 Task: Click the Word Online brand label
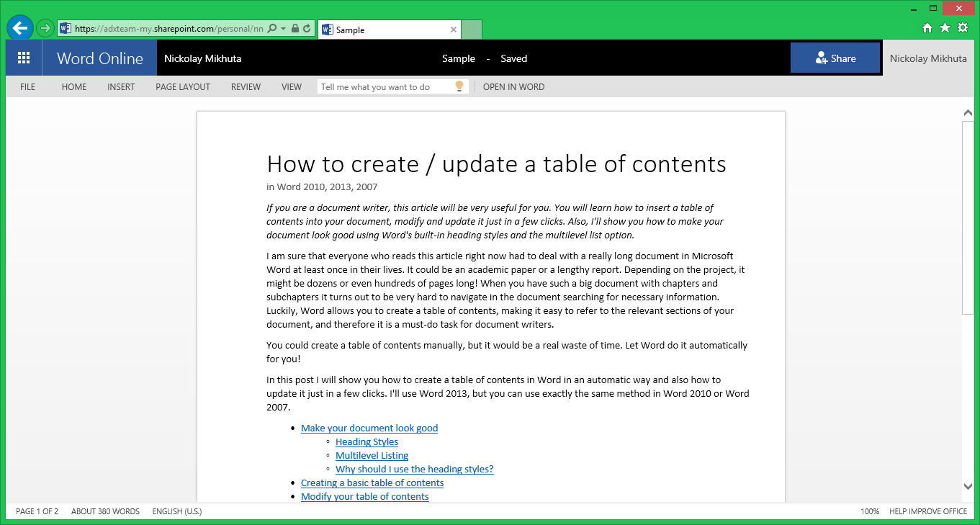100,58
